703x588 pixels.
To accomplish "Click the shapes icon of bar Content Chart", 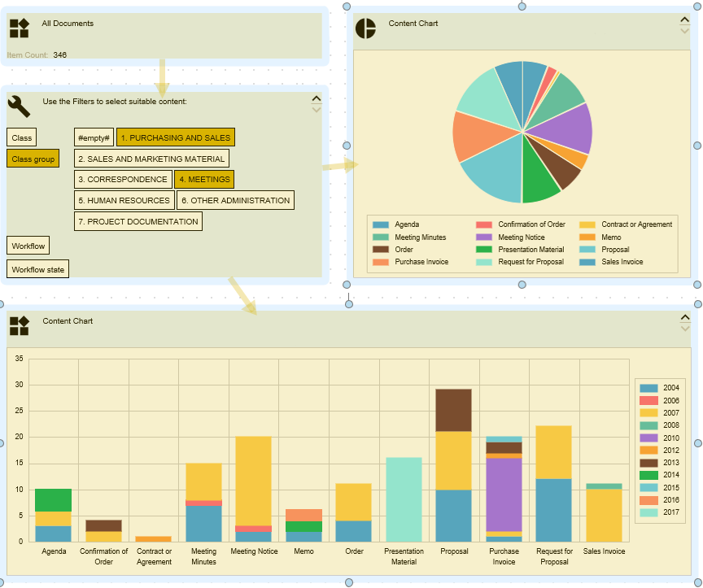I will pos(20,326).
